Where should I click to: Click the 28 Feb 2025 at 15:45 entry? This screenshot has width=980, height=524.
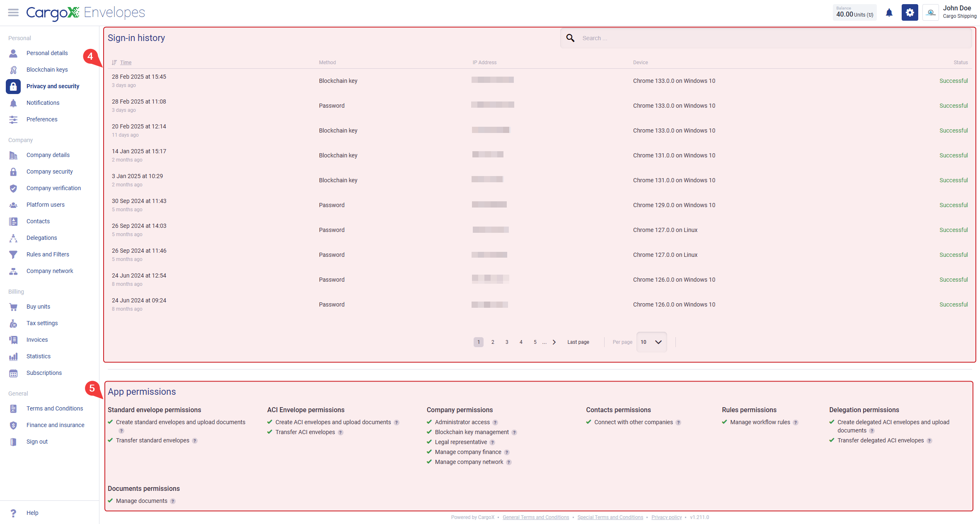pyautogui.click(x=139, y=77)
